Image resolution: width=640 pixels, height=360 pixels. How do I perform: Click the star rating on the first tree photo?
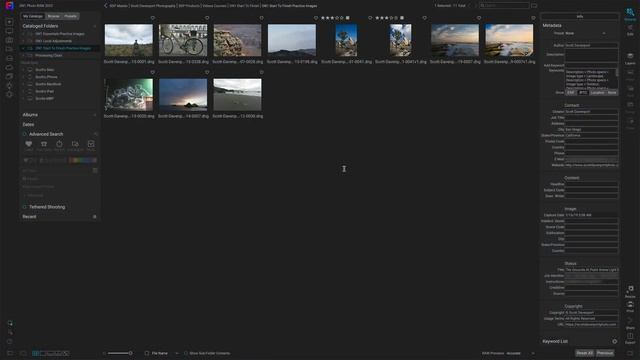pos(332,18)
